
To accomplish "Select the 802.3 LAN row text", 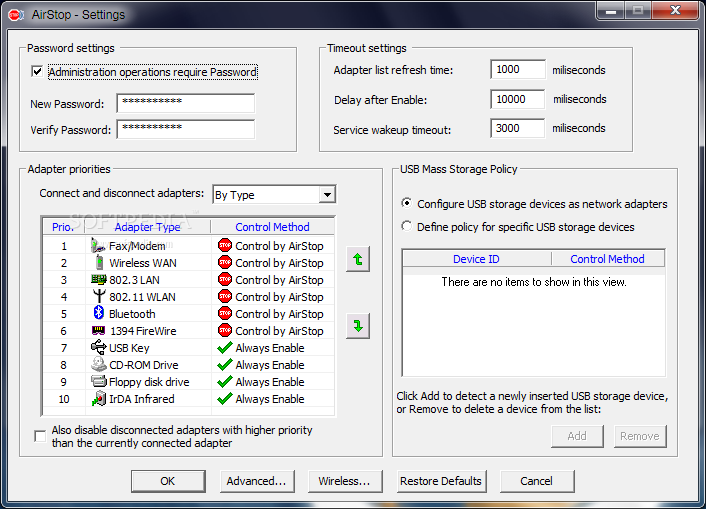I will (x=134, y=280).
